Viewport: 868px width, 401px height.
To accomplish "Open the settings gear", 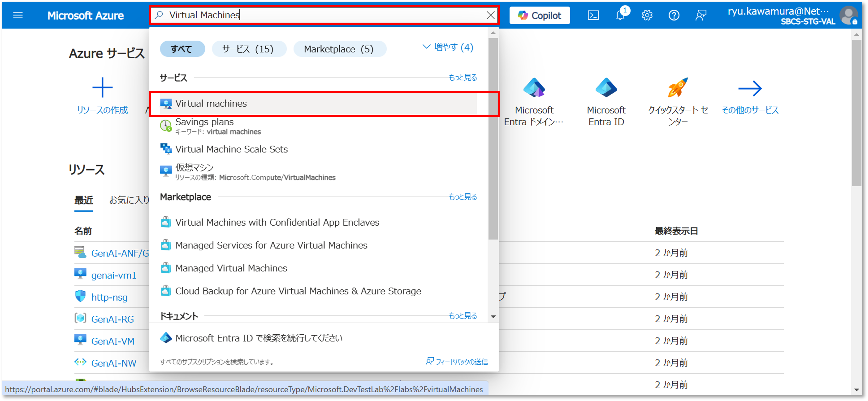I will coord(647,15).
